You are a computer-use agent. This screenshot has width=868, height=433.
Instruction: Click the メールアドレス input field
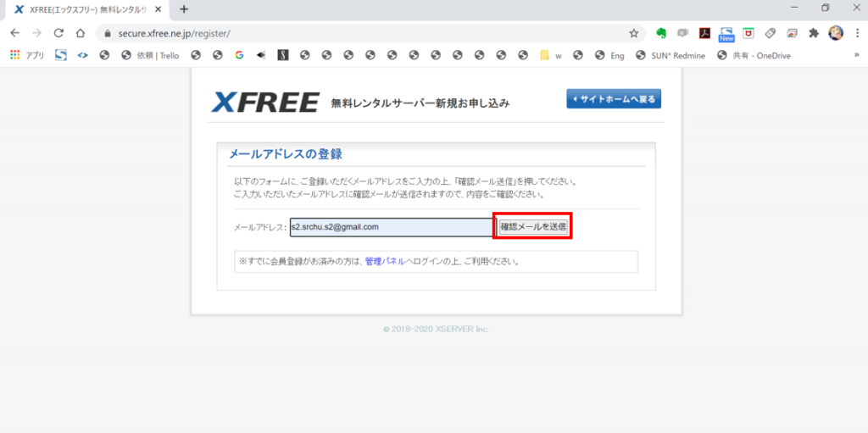pos(391,227)
